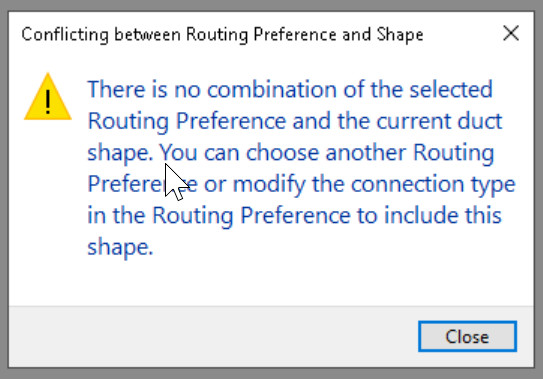Image resolution: width=543 pixels, height=379 pixels.
Task: Click the word 'combination' in the message
Action: click(x=272, y=89)
